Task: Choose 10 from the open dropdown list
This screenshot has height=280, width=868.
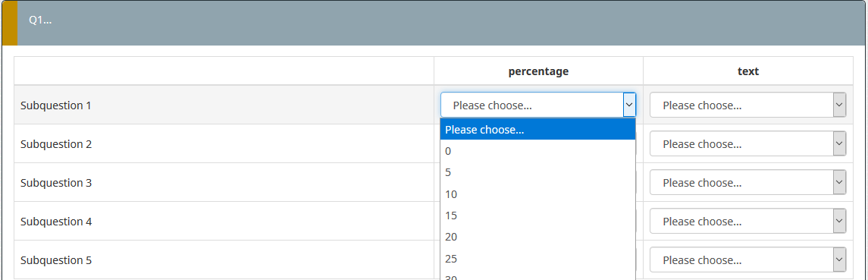Action: click(537, 194)
